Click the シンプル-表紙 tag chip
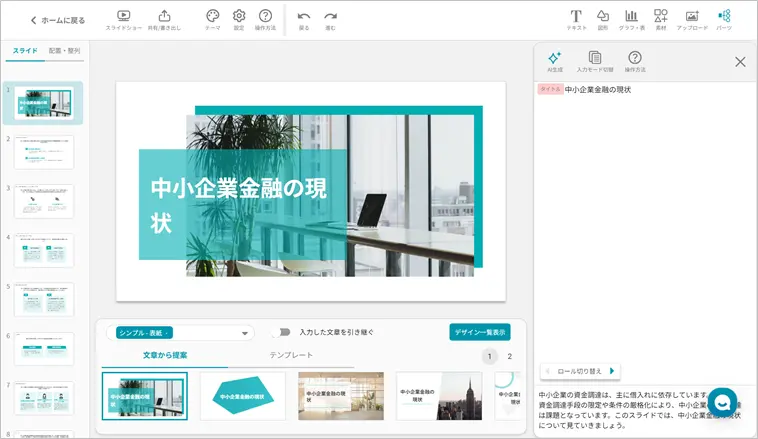Image resolution: width=758 pixels, height=439 pixels. 145,333
